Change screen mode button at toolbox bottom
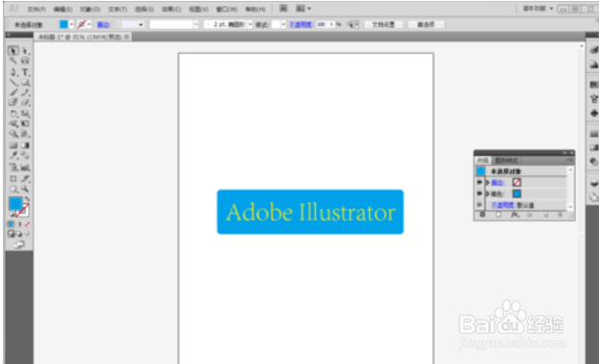The width and height of the screenshot is (599, 364). click(19, 245)
